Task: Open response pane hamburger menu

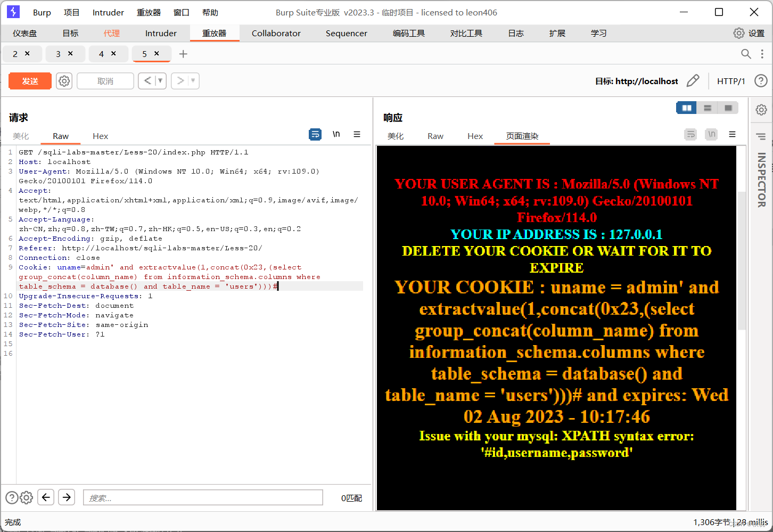Action: (733, 134)
